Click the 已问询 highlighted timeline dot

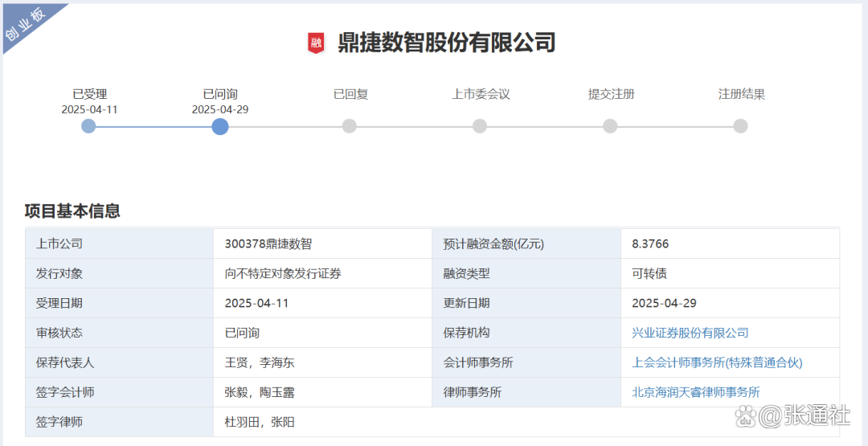coord(219,126)
